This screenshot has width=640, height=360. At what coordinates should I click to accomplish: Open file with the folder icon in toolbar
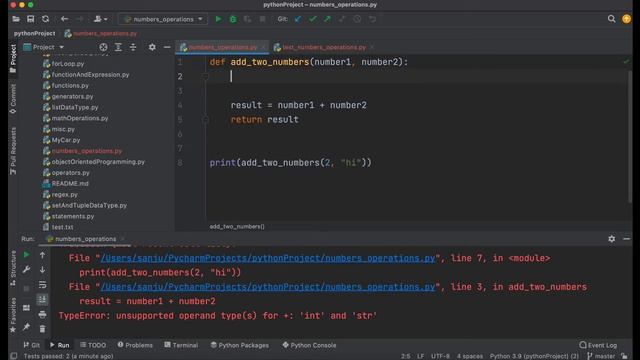click(x=16, y=19)
